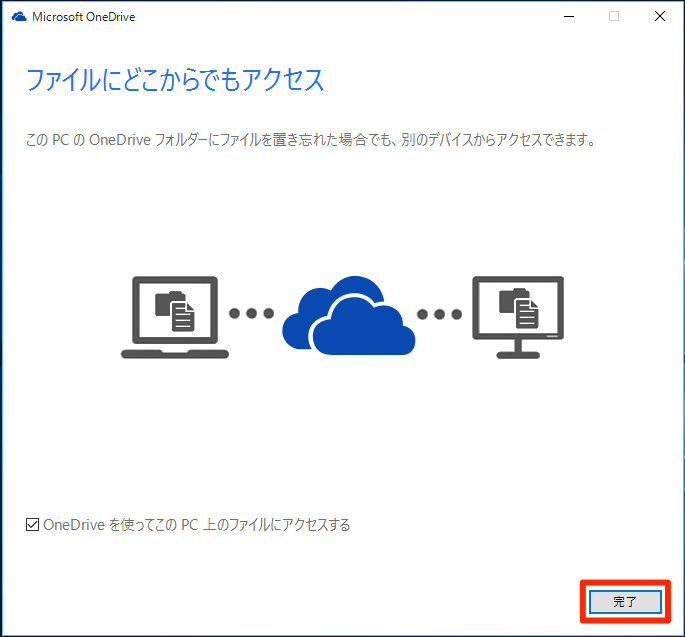Image resolution: width=685 pixels, height=637 pixels.
Task: Click the ファイルにどこからでもアクセス heading
Action: point(175,80)
